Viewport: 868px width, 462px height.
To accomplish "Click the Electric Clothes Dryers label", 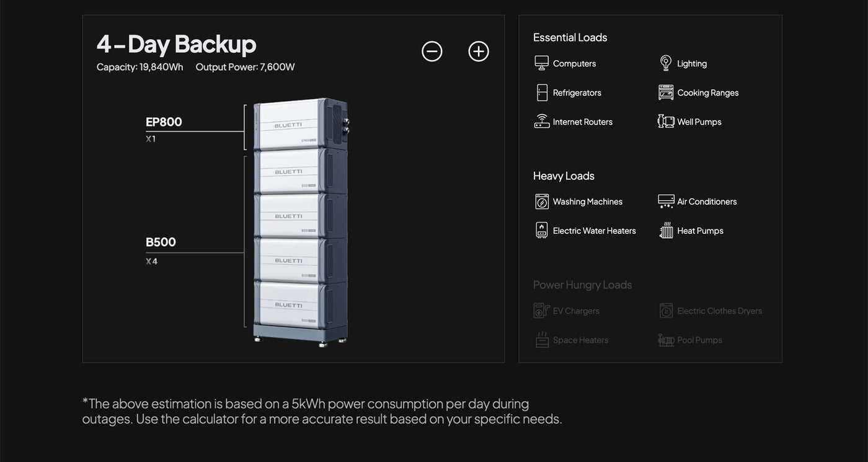I will (x=719, y=311).
